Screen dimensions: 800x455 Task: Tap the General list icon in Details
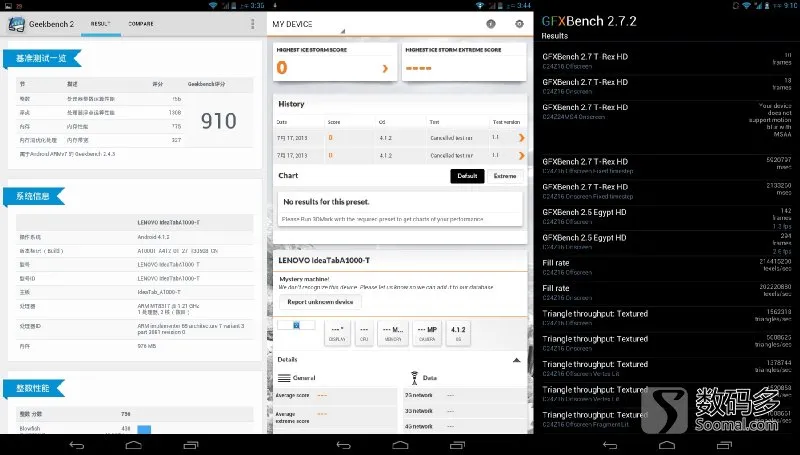coord(284,378)
